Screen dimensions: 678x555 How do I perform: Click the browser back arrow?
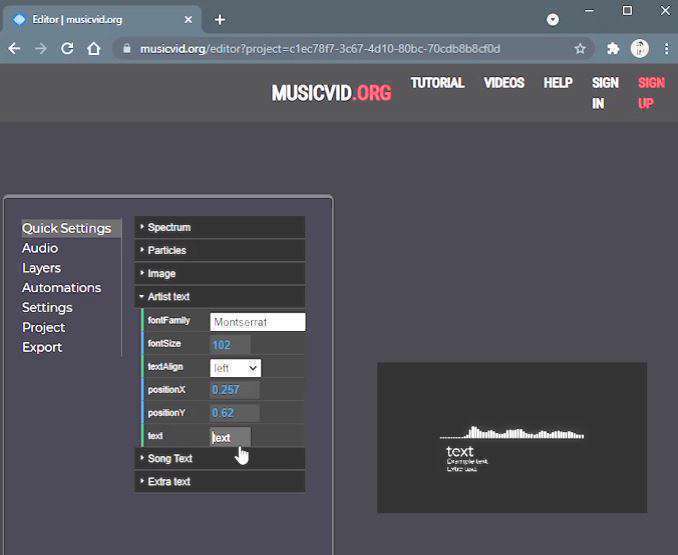[x=14, y=48]
